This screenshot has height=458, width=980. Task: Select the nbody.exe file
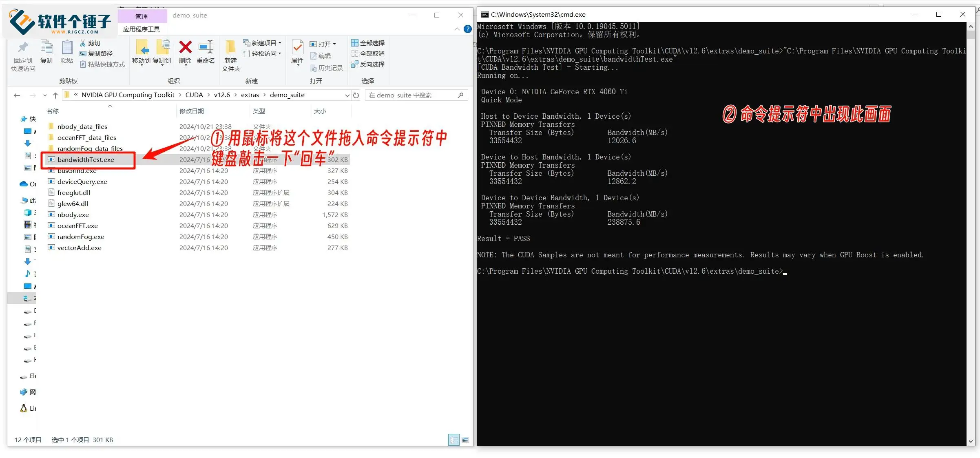point(73,215)
